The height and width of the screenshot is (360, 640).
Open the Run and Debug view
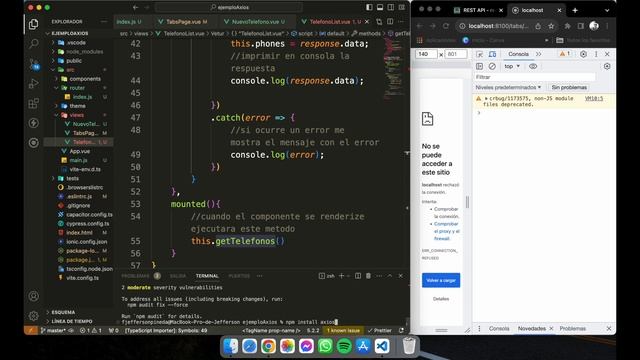coord(33,83)
